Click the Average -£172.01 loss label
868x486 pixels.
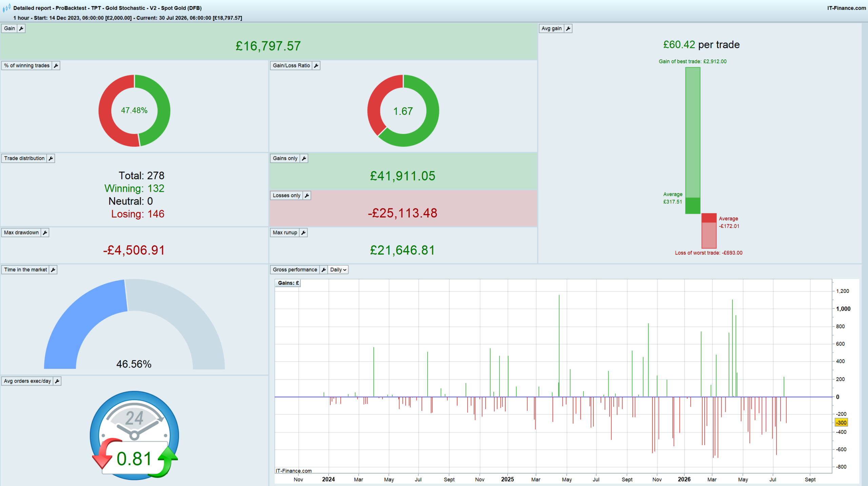coord(729,223)
